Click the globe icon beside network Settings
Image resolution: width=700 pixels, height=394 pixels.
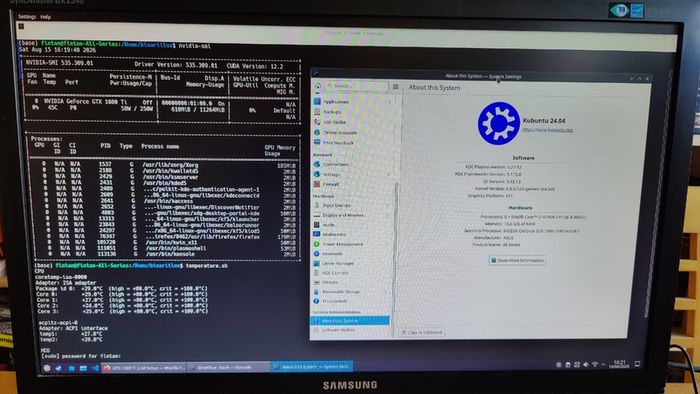pyautogui.click(x=317, y=174)
